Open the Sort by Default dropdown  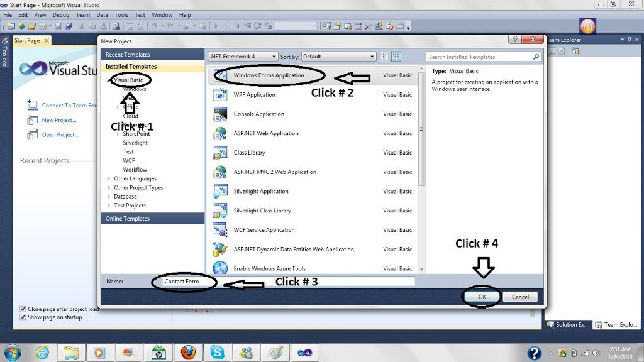tap(371, 56)
